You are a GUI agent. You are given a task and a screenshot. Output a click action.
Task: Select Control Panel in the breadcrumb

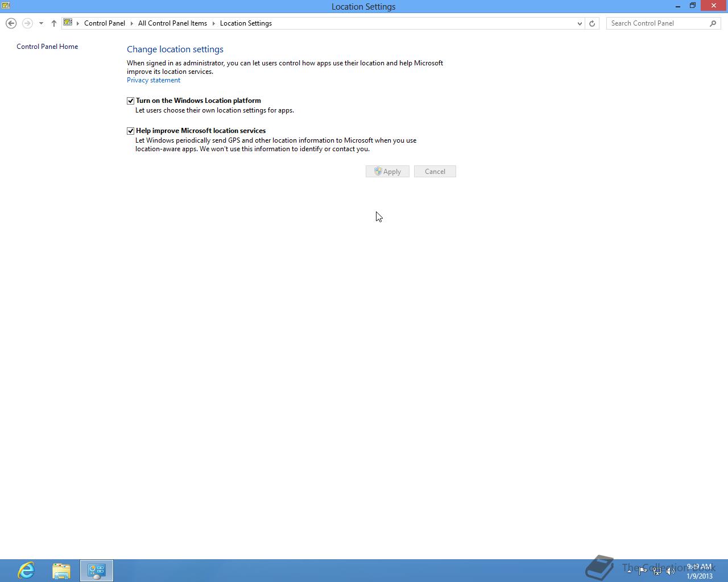click(x=105, y=23)
